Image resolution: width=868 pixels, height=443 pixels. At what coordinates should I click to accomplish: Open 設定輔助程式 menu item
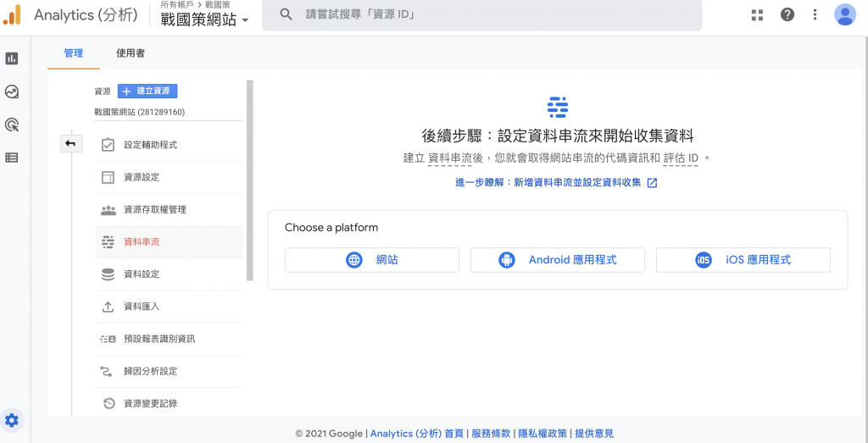coord(169,145)
